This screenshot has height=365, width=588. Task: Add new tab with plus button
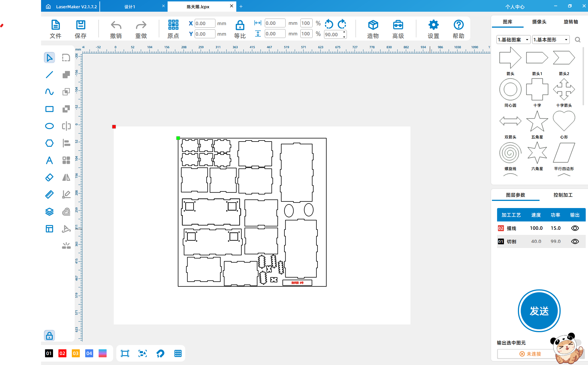241,6
